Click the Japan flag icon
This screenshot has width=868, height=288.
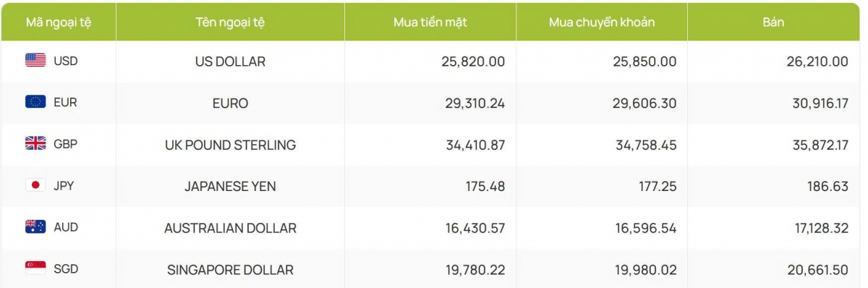pyautogui.click(x=35, y=185)
